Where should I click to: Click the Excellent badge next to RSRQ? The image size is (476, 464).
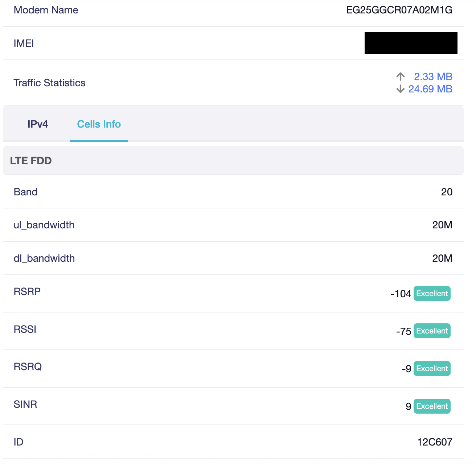point(432,369)
